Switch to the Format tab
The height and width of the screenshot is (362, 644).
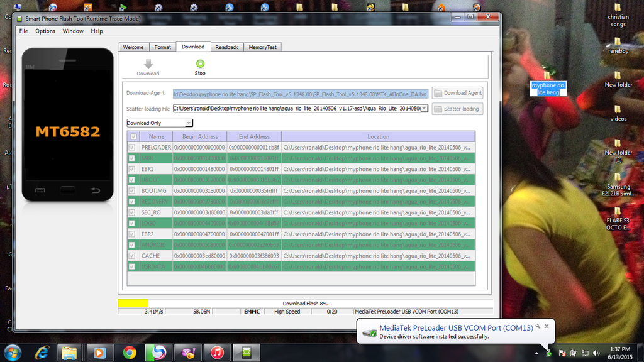point(163,47)
